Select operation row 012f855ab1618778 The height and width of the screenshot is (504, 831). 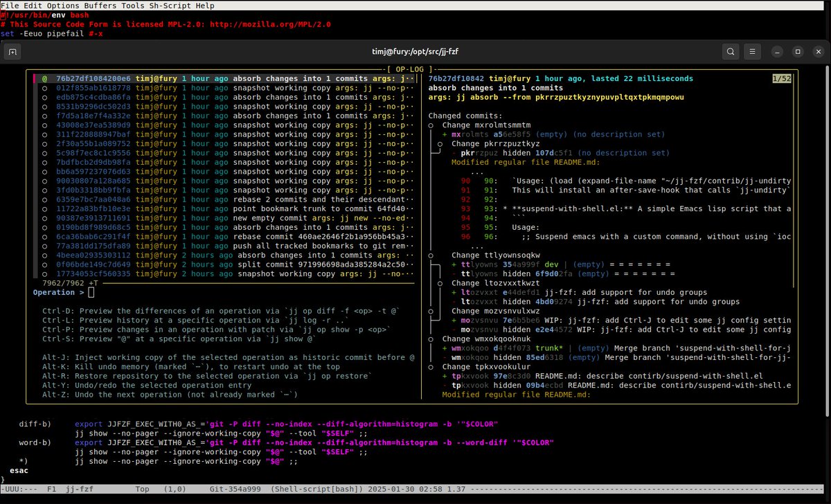tap(224, 88)
